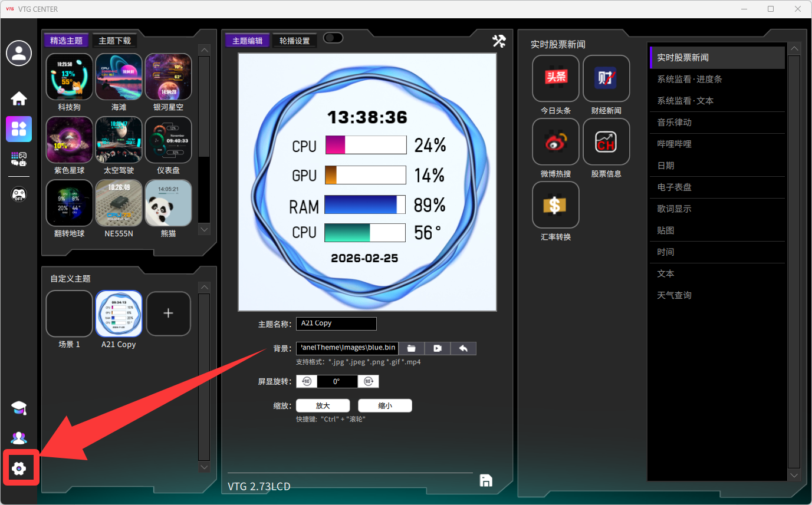This screenshot has height=505, width=812.
Task: Toggle the 轮播设置 carousel switch
Action: point(333,38)
